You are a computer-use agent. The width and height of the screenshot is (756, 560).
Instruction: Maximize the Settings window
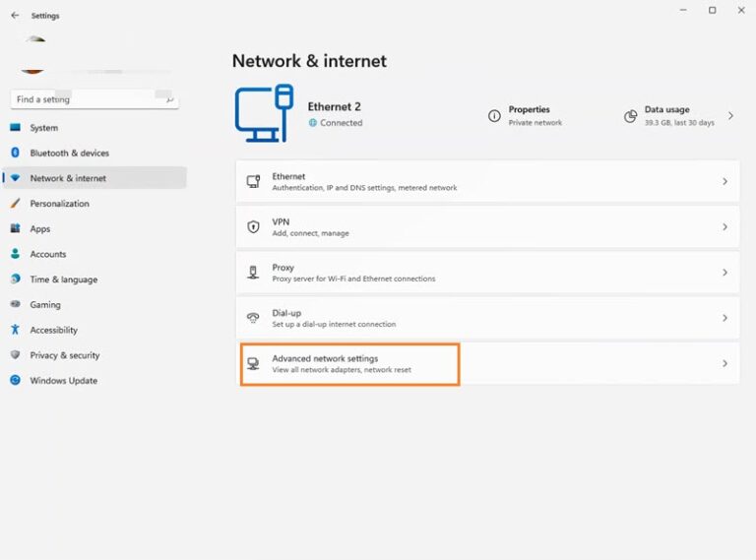pyautogui.click(x=712, y=10)
